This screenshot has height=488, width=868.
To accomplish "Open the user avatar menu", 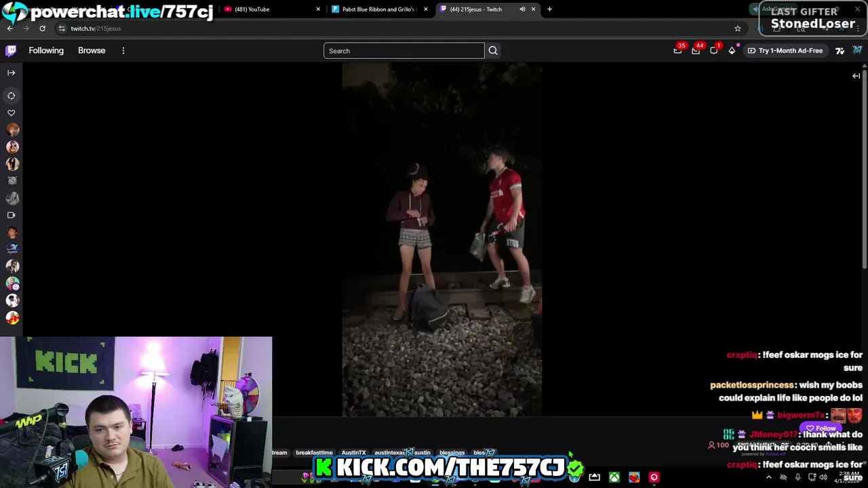I will (x=857, y=51).
